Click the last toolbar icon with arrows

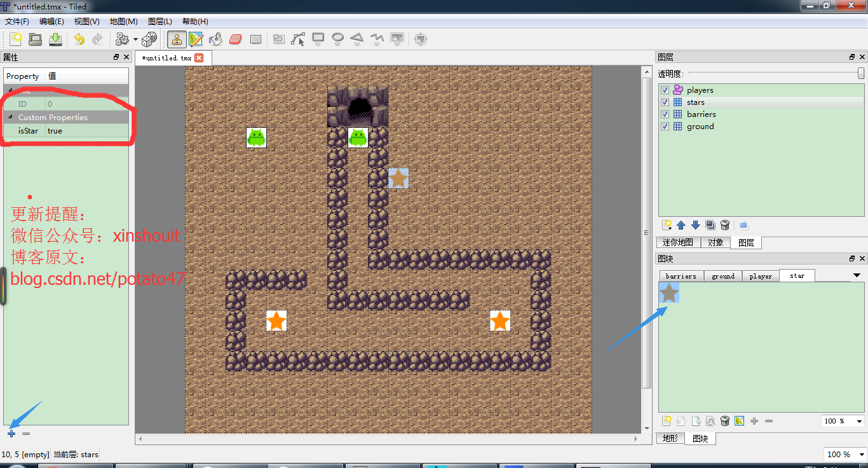point(420,39)
